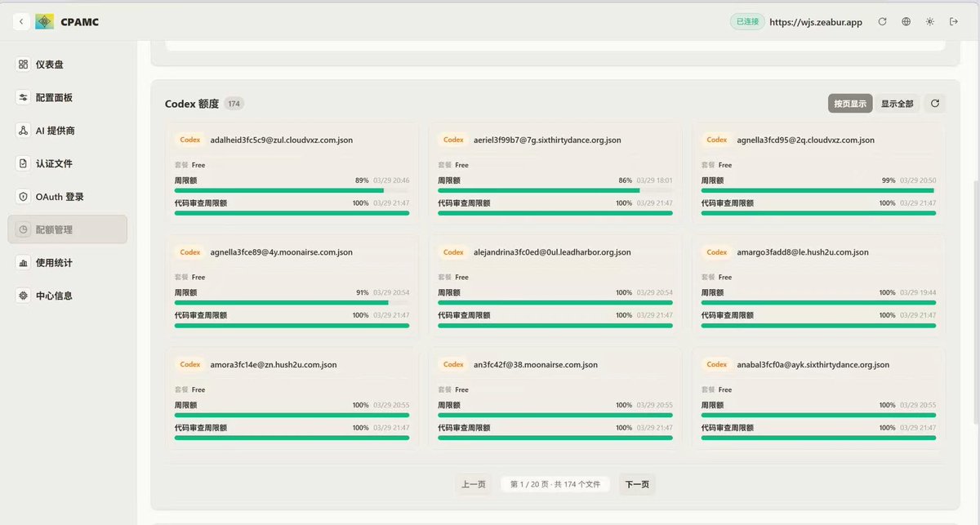
Task: Click the https://wjs.zeabur.app address text
Action: pyautogui.click(x=816, y=22)
